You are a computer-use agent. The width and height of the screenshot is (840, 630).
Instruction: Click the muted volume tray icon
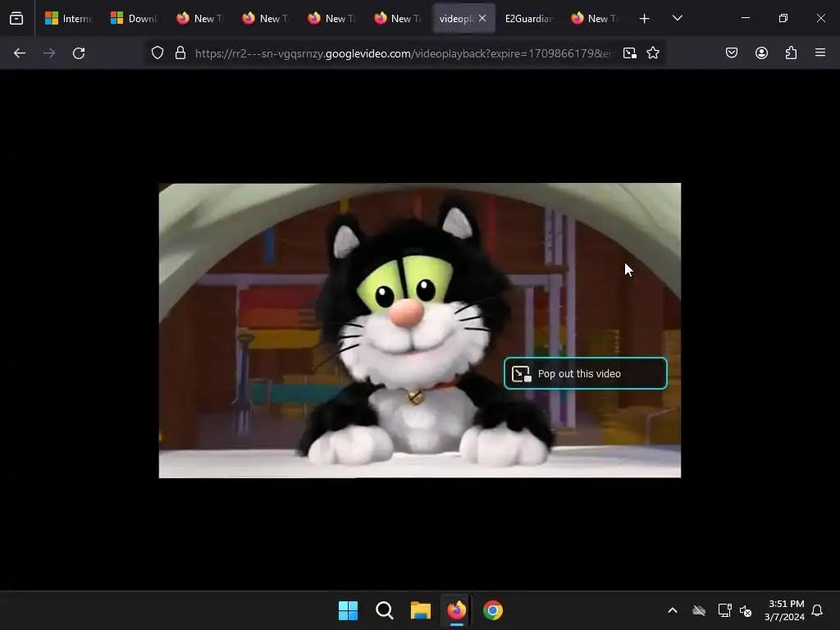pyautogui.click(x=745, y=610)
